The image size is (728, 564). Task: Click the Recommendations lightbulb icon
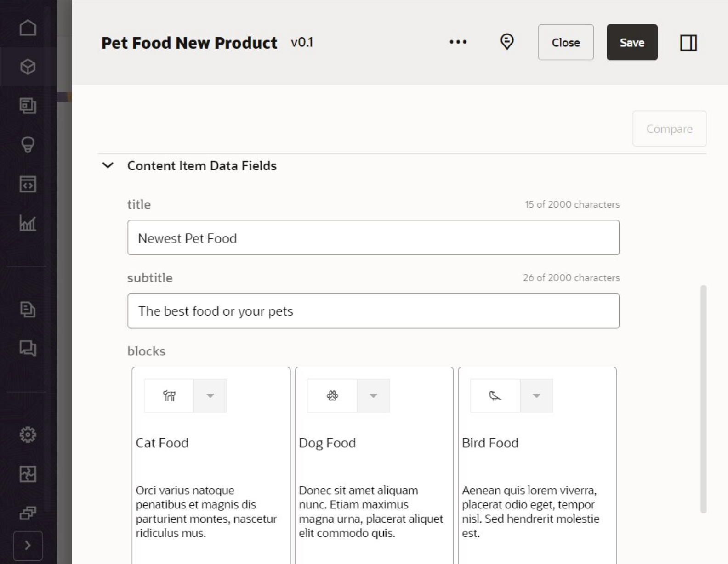[x=28, y=145]
